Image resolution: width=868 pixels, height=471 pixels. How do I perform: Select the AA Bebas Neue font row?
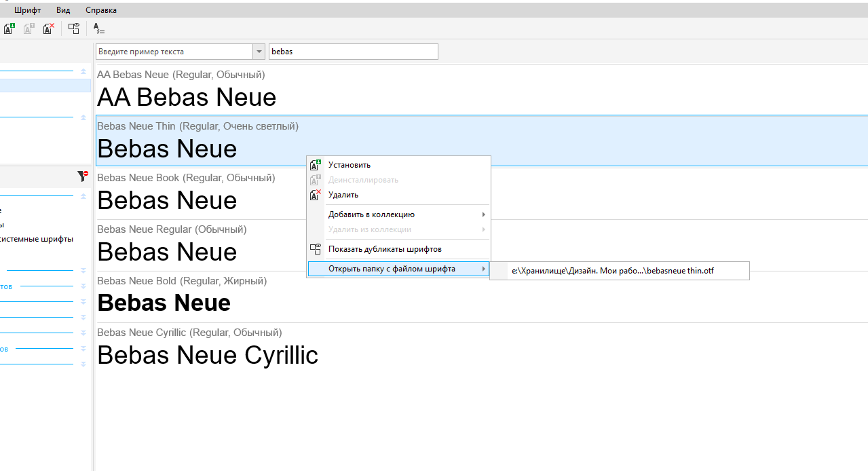482,90
